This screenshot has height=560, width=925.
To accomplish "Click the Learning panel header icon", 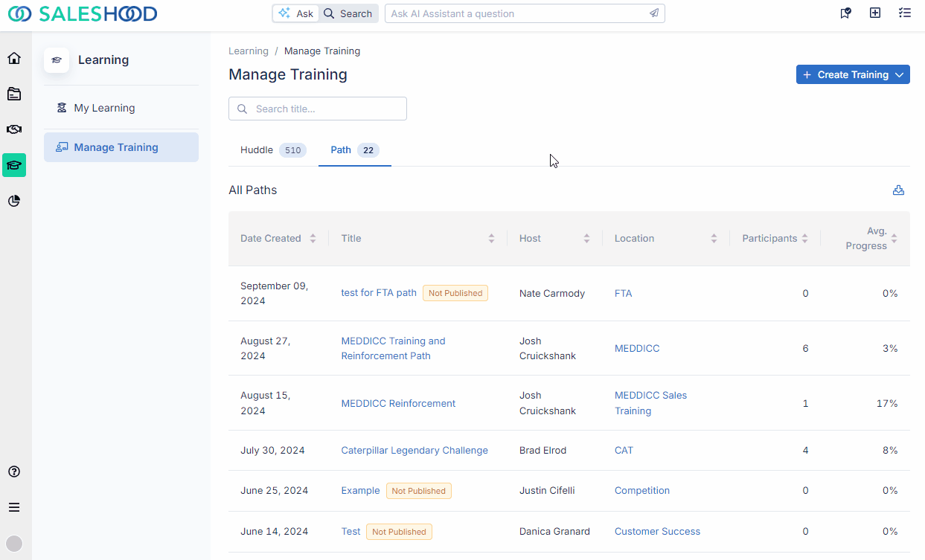I will tap(57, 60).
